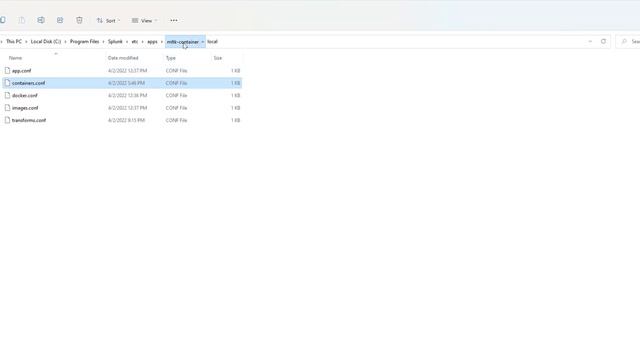This screenshot has height=360, width=640.
Task: Go to etc folder in breadcrumb
Action: (135, 42)
